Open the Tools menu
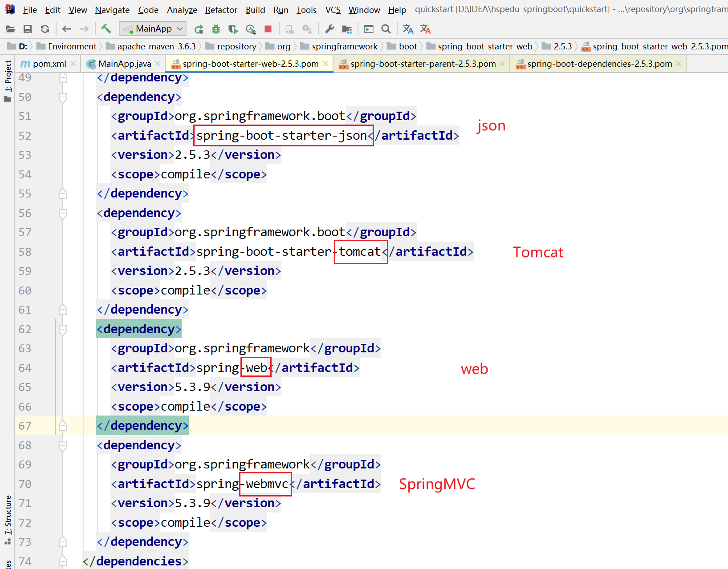 click(x=306, y=10)
